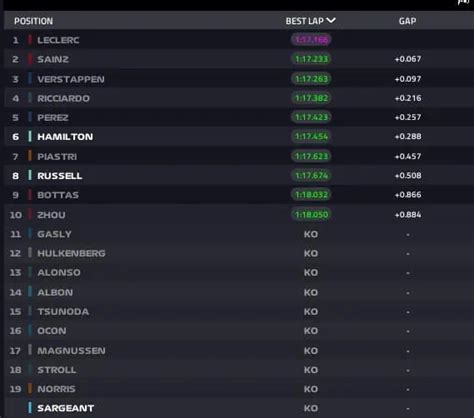Screen dimensions: 474x418
Task: Select the VERSTAPPEN driver row
Action: pyautogui.click(x=239, y=79)
